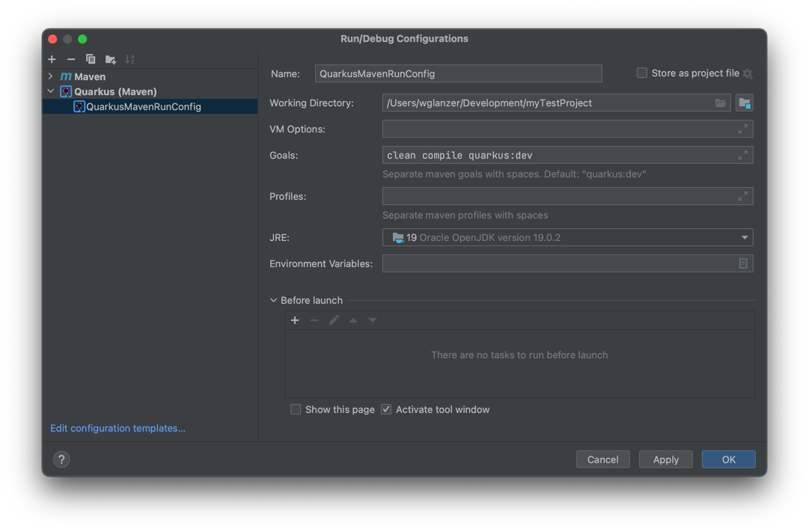Remove the before launch task
809x532 pixels.
click(314, 320)
